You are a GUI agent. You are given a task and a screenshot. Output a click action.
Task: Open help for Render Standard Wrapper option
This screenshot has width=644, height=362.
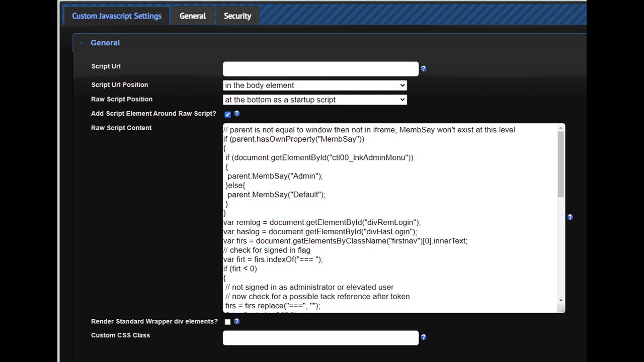[x=237, y=321]
